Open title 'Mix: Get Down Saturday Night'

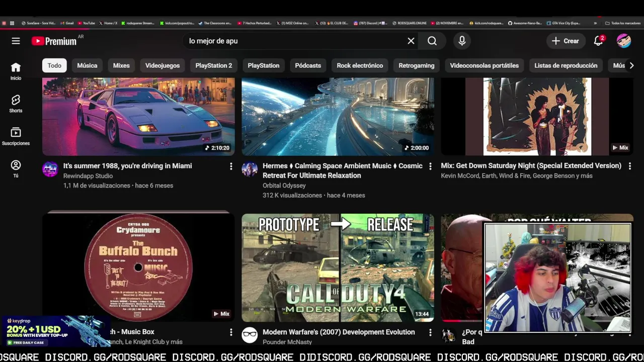(x=531, y=166)
